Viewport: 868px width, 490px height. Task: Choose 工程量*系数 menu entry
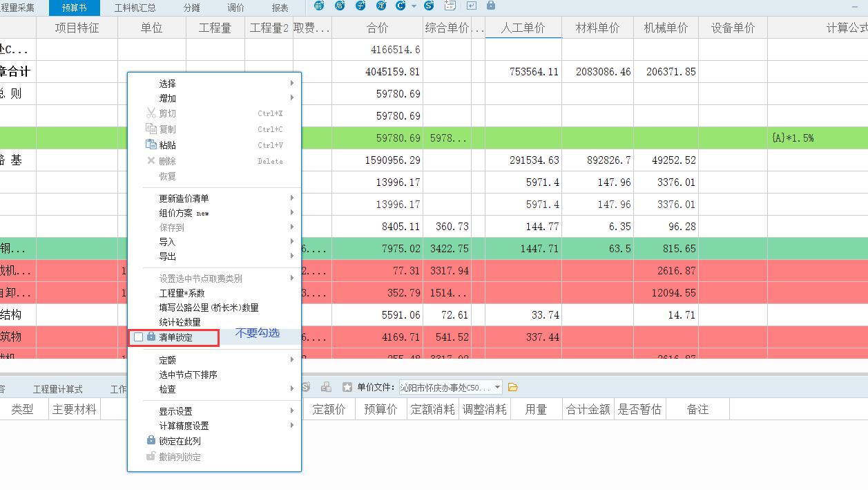[214, 293]
